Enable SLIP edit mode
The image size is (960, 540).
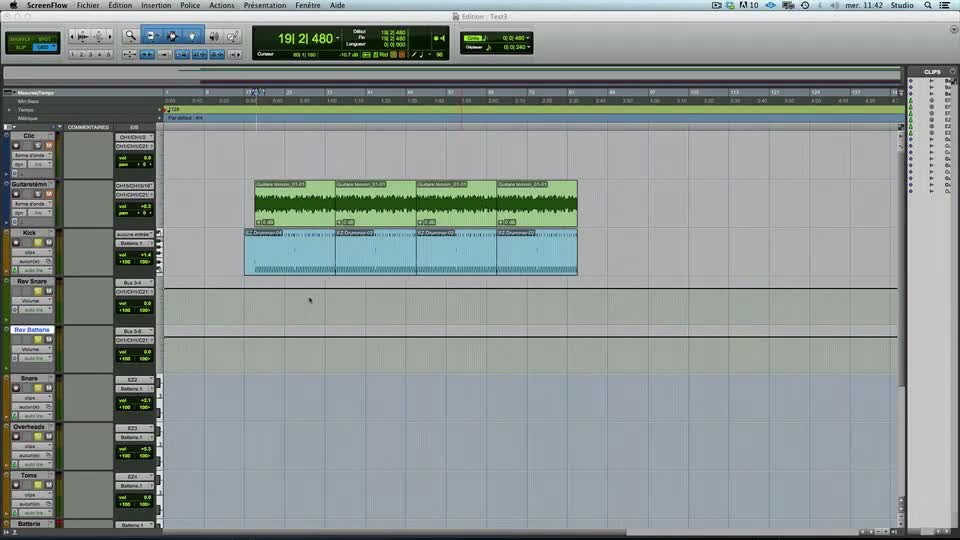coord(20,47)
